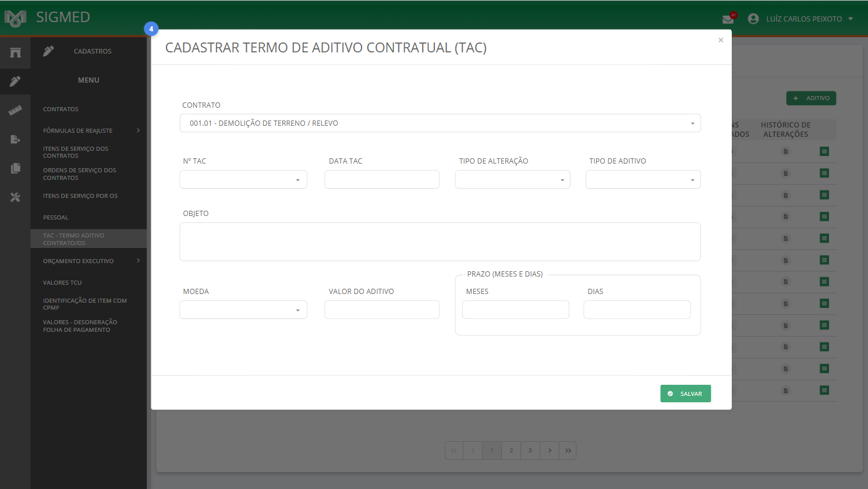The width and height of the screenshot is (868, 489).
Task: Click the SIGMED logo icon
Action: pos(16,19)
